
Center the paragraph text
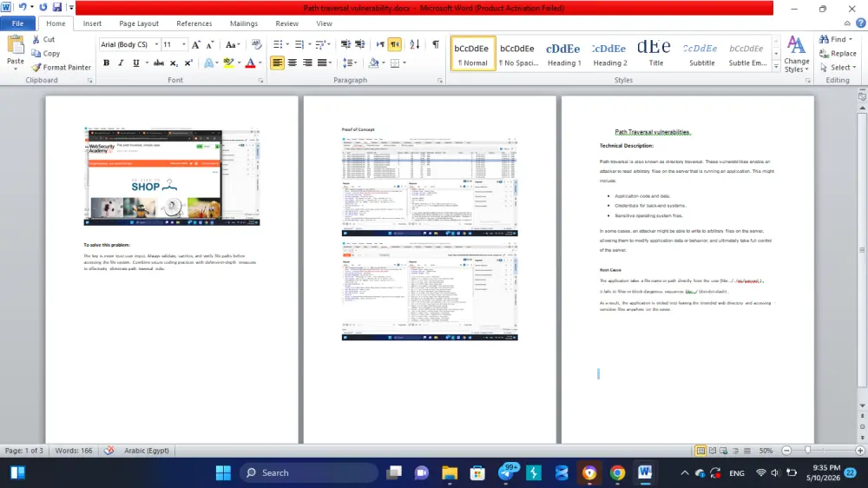coord(293,63)
